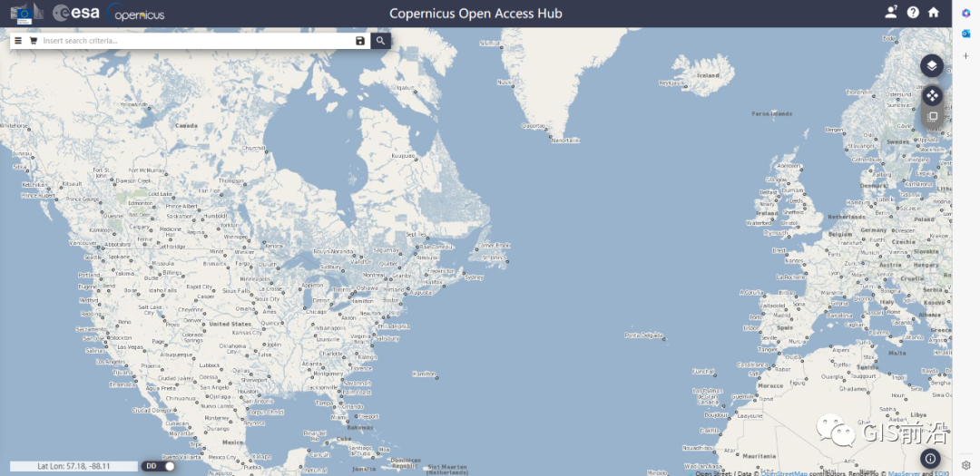
Task: Add a sidebar app with plus icon
Action: click(965, 55)
